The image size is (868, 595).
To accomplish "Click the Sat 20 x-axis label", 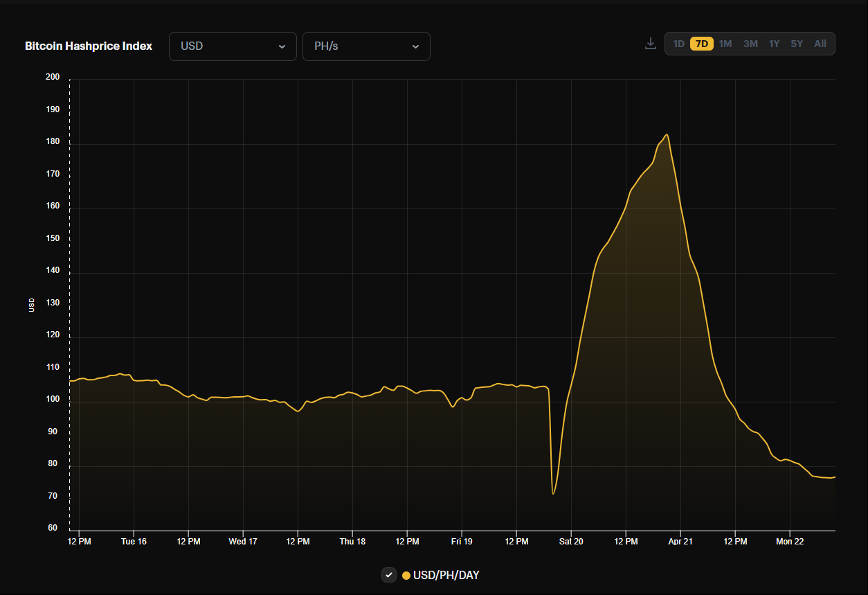I will (x=571, y=542).
